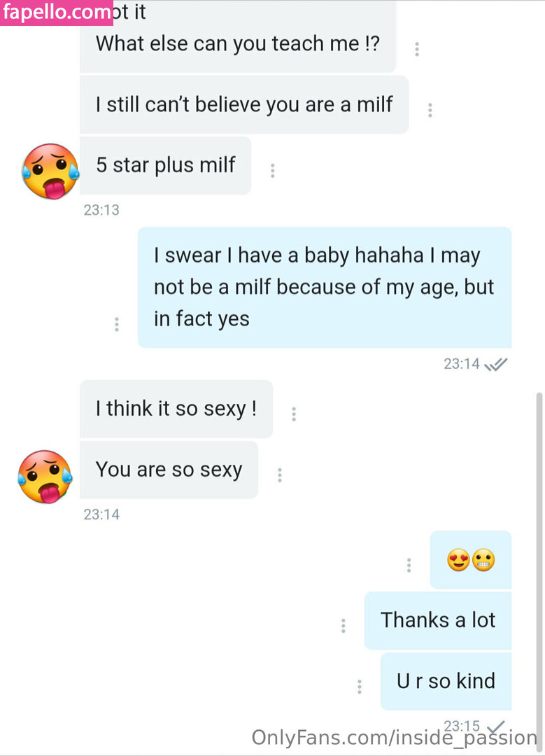The width and height of the screenshot is (545, 756).
Task: Click the three-dot menu beside "I swear I have a baby"
Action: click(x=117, y=324)
